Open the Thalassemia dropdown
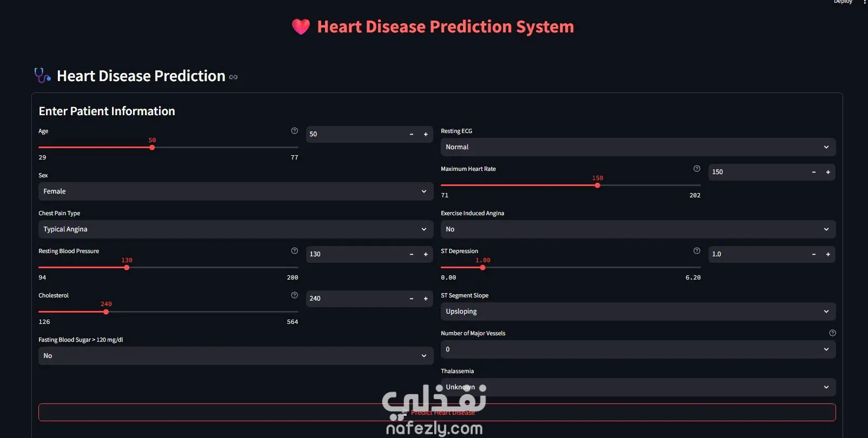 638,387
